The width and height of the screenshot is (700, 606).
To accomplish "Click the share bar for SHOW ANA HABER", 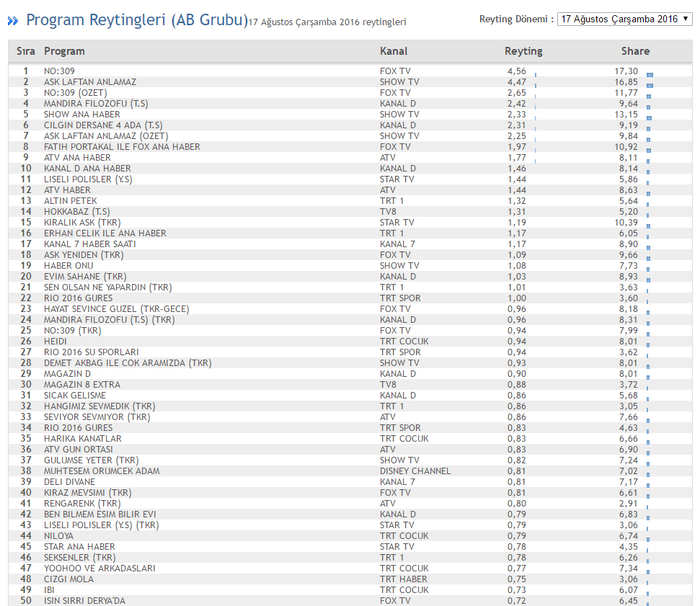I will (x=649, y=118).
